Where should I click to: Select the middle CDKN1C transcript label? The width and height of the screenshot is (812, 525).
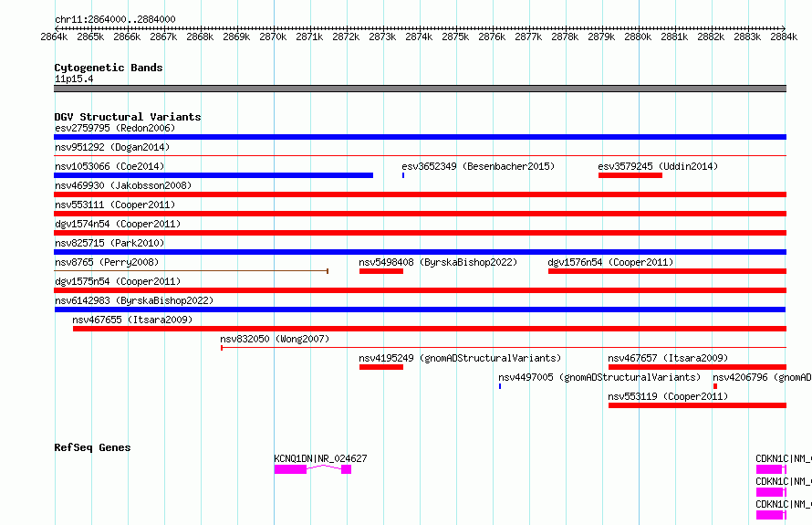click(x=784, y=481)
